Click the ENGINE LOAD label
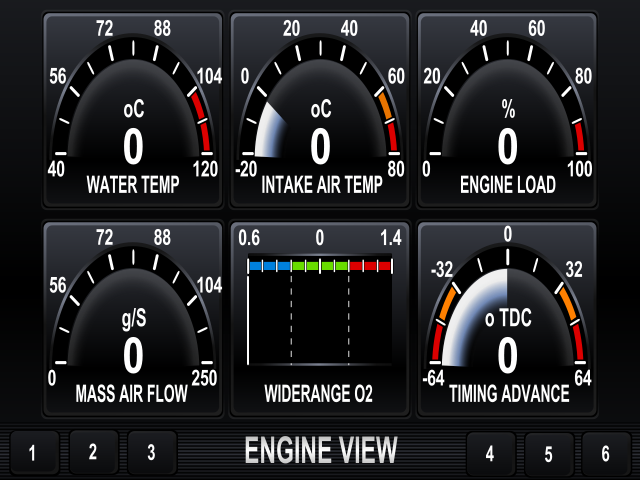 pyautogui.click(x=508, y=185)
